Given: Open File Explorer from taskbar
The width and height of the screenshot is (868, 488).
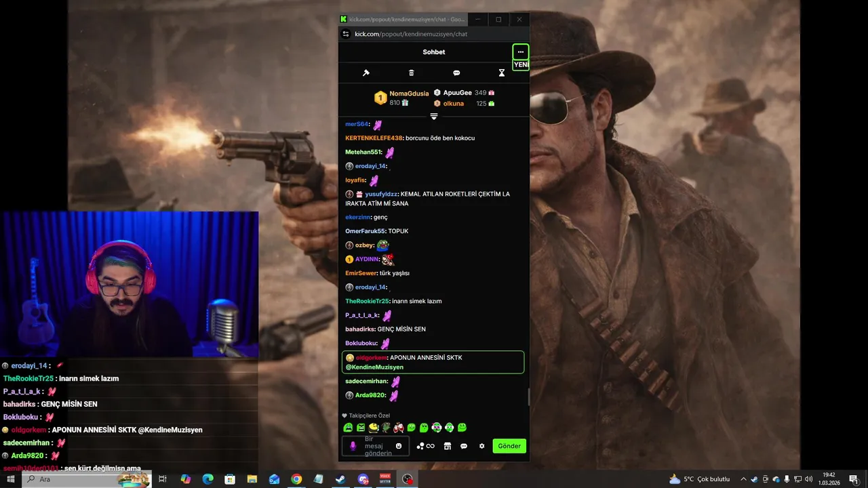Looking at the screenshot, I should [x=252, y=479].
